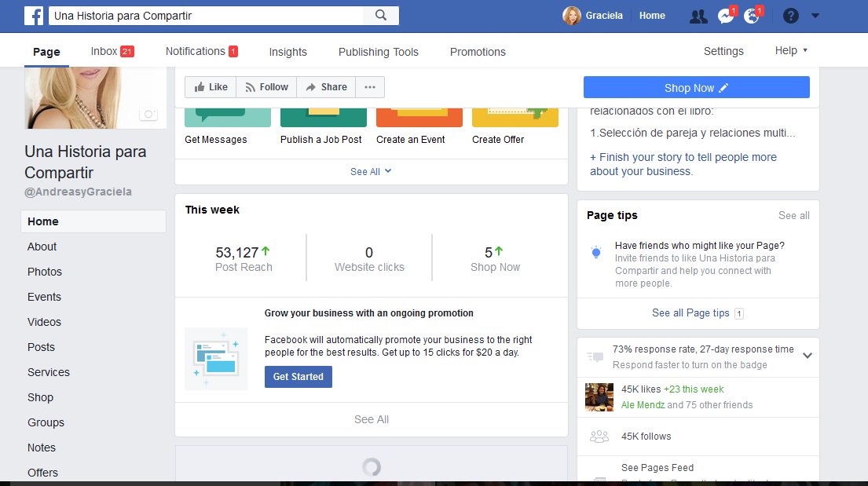Open Videos in the left sidebar

[x=44, y=322]
